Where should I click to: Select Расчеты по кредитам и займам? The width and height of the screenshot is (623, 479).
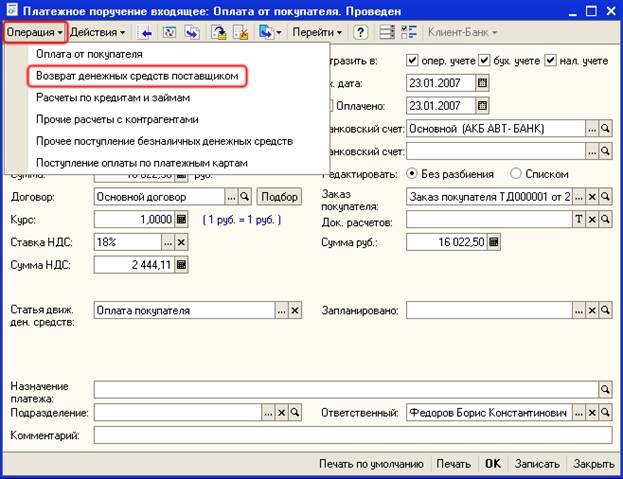[113, 98]
